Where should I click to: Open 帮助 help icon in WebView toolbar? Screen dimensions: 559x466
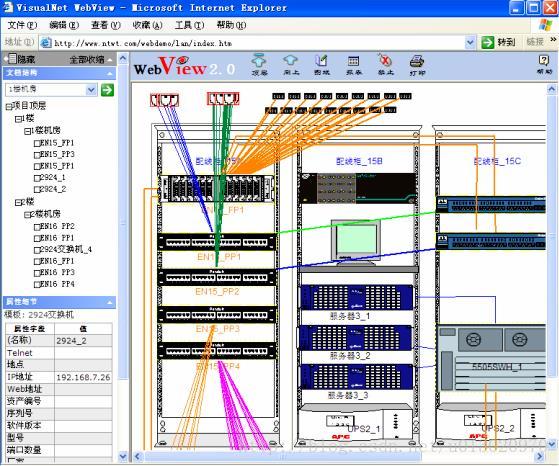pyautogui.click(x=544, y=65)
